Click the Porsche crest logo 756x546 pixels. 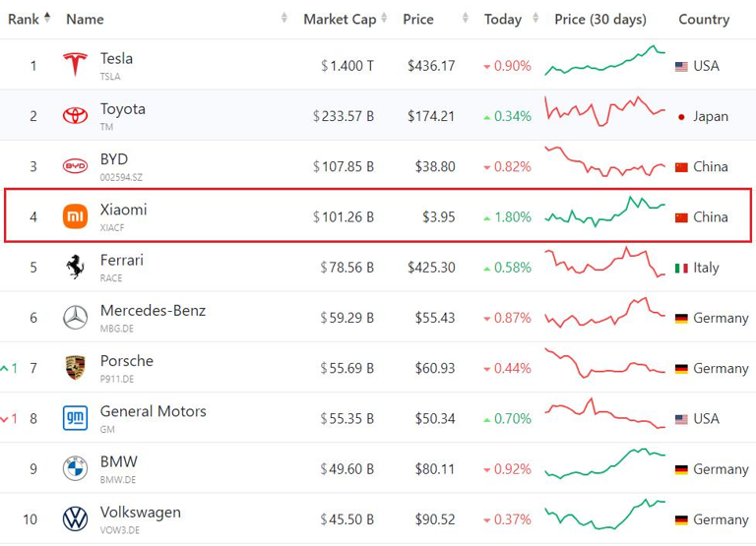click(x=75, y=368)
